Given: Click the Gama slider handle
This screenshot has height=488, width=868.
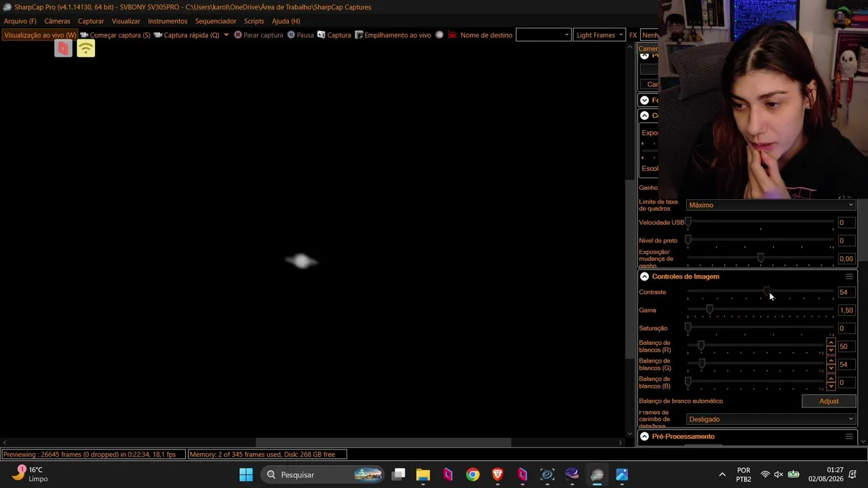Looking at the screenshot, I should [x=709, y=309].
